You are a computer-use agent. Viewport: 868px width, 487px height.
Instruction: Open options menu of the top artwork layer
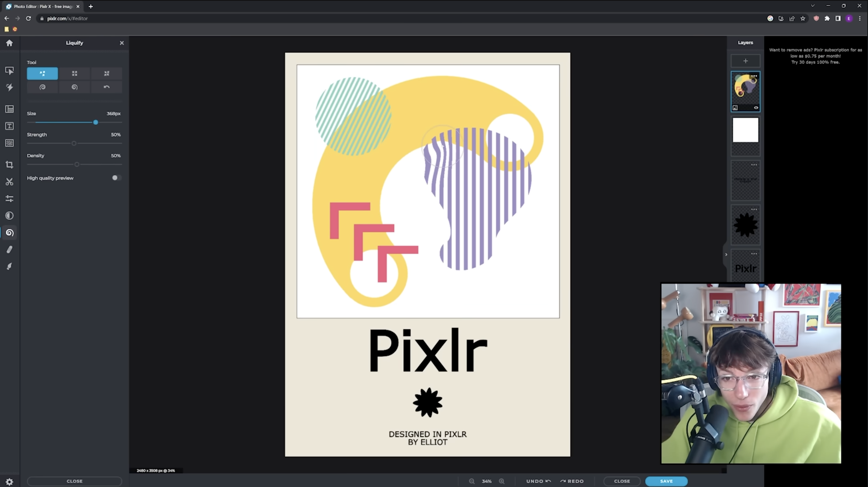click(x=754, y=76)
